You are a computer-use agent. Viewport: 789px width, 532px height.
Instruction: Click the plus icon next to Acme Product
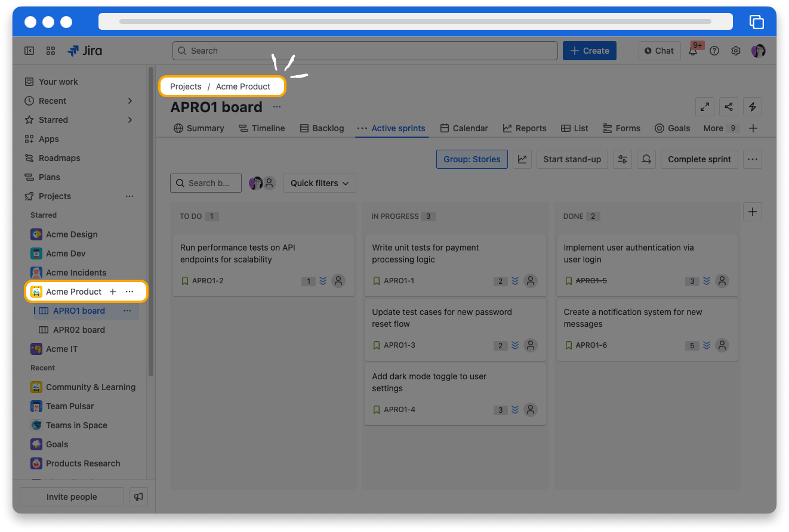pyautogui.click(x=113, y=292)
